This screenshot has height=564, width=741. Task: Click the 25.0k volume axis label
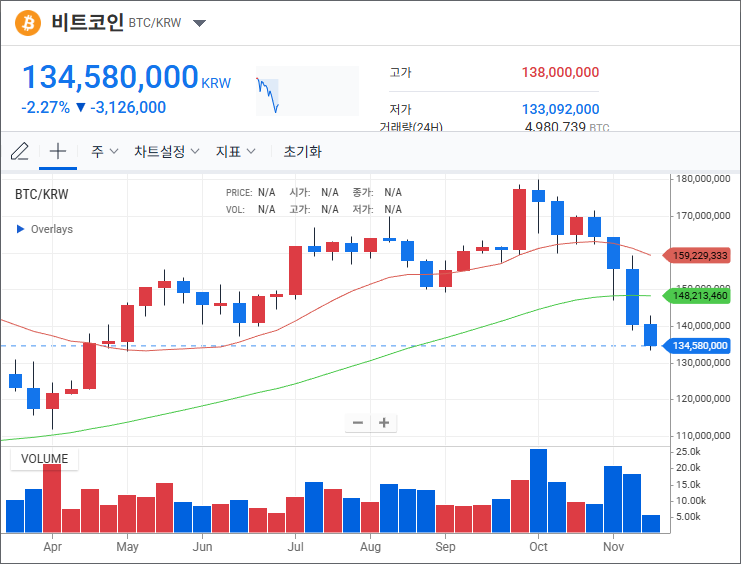(688, 451)
